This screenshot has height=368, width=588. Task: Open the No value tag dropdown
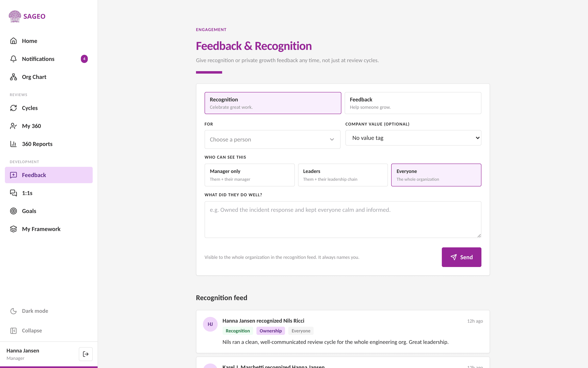click(413, 138)
